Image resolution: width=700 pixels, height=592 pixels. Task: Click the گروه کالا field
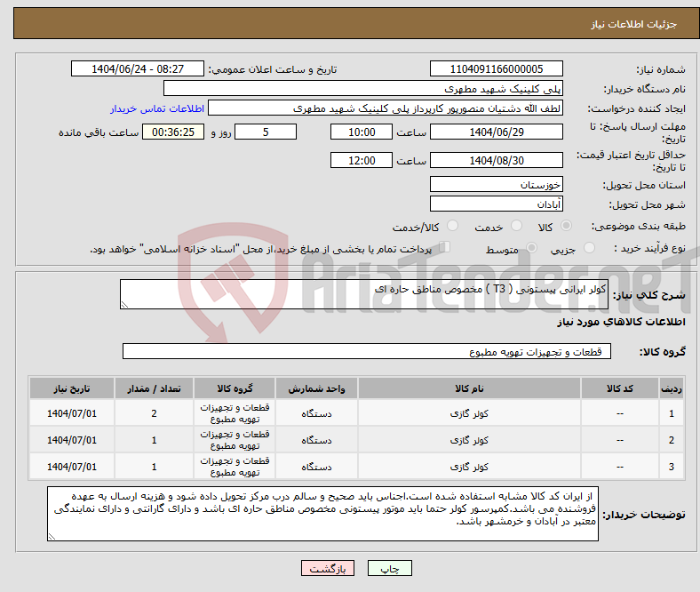[367, 352]
